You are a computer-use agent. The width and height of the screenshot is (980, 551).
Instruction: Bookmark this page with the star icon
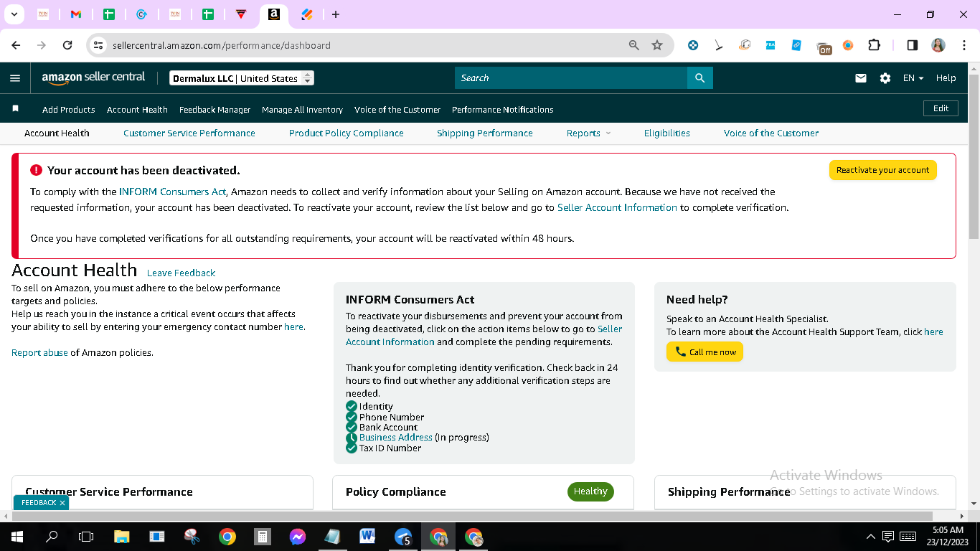(657, 45)
